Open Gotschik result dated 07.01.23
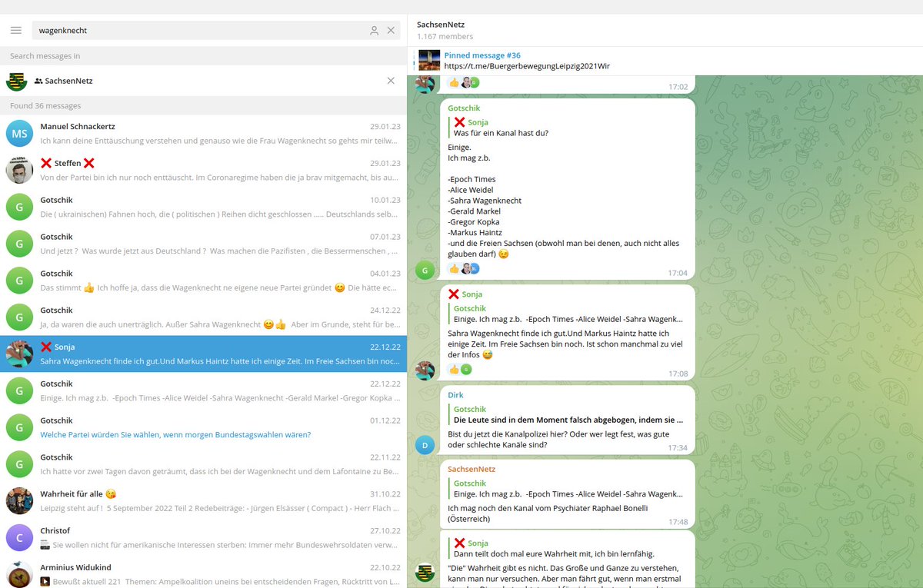The image size is (923, 588). point(203,244)
